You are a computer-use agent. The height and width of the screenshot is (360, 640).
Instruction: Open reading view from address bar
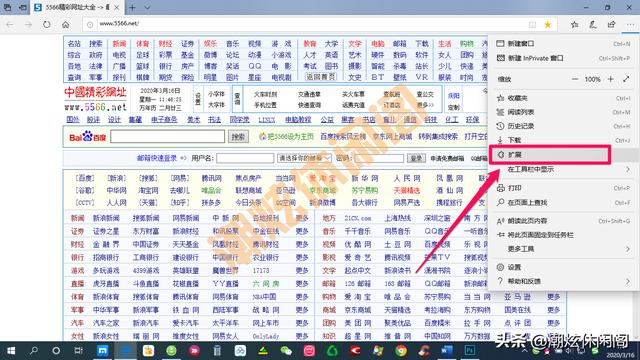coord(532,24)
